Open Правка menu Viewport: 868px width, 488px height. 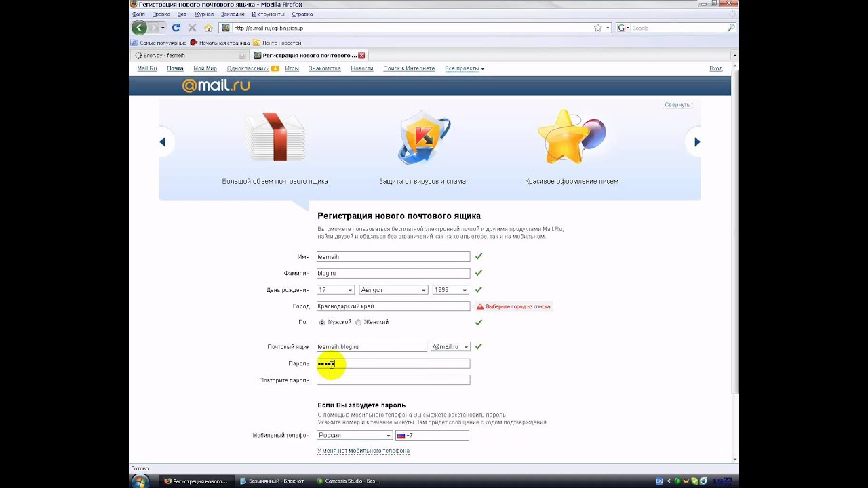click(161, 14)
